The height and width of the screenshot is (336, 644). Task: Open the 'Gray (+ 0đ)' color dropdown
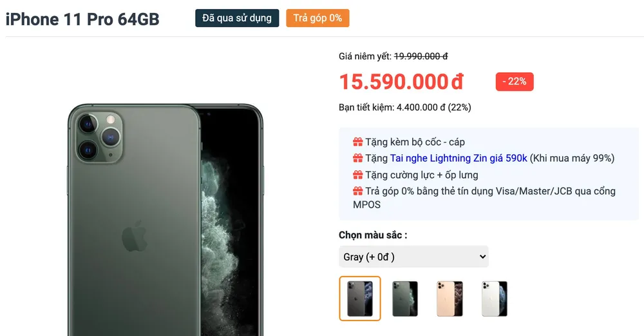pos(413,257)
